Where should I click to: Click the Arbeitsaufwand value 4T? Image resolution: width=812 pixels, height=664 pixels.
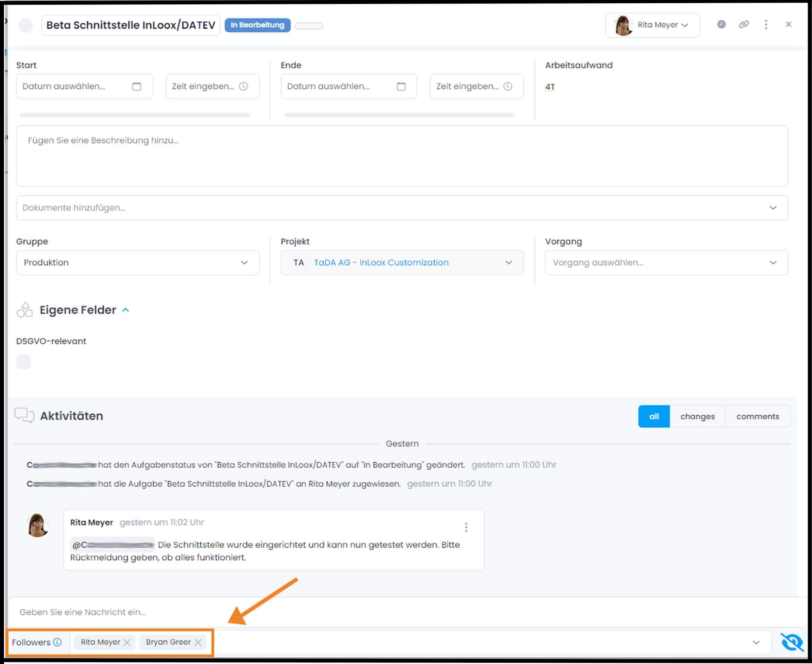click(550, 87)
